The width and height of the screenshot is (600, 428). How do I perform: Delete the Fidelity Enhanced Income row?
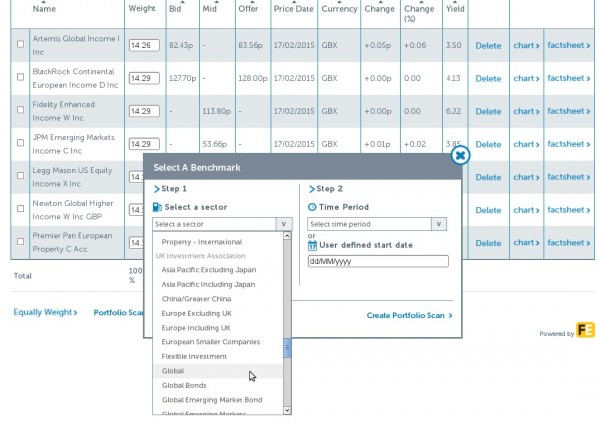pos(488,111)
